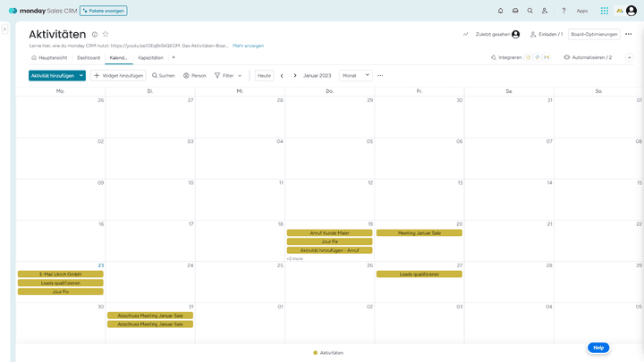This screenshot has width=644, height=362.
Task: Open event E-Mail Ulrich GmbH
Action: (61, 274)
